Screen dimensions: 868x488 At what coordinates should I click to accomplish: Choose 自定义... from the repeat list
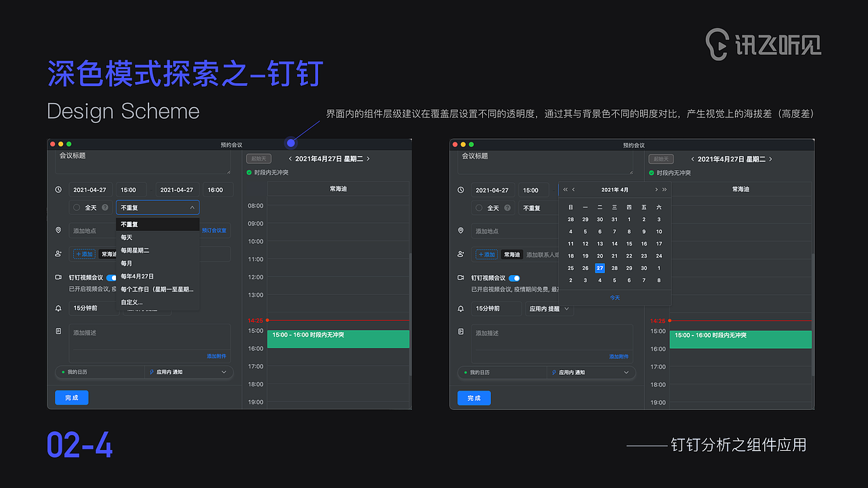(157, 302)
